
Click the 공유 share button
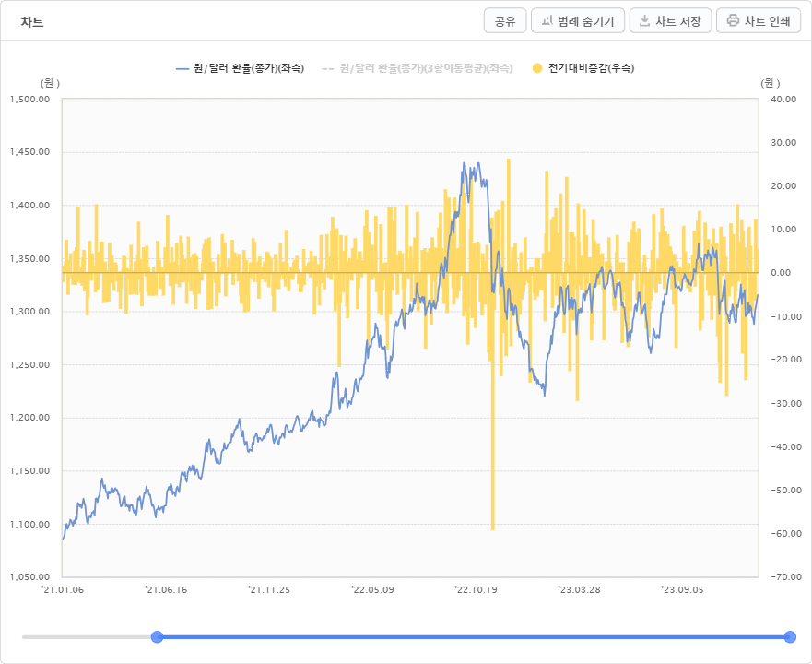[505, 20]
